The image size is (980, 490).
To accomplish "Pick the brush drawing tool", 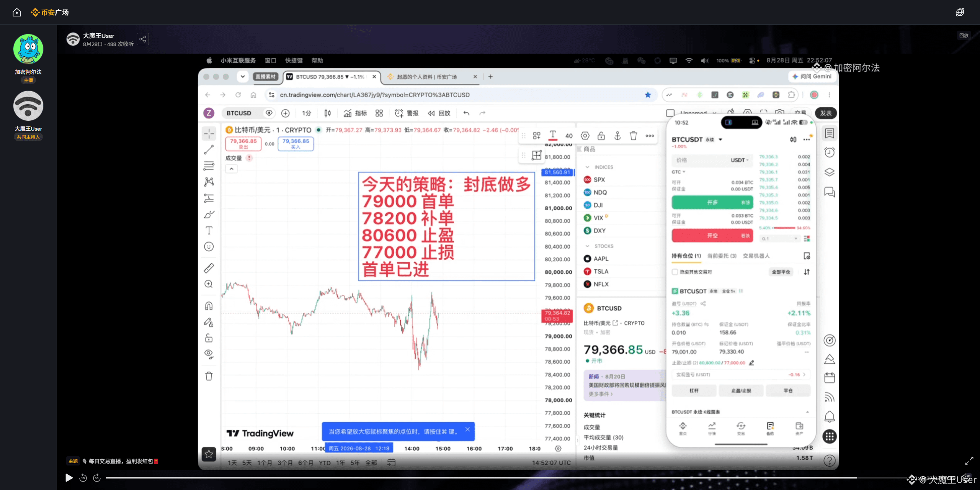I will [x=209, y=214].
